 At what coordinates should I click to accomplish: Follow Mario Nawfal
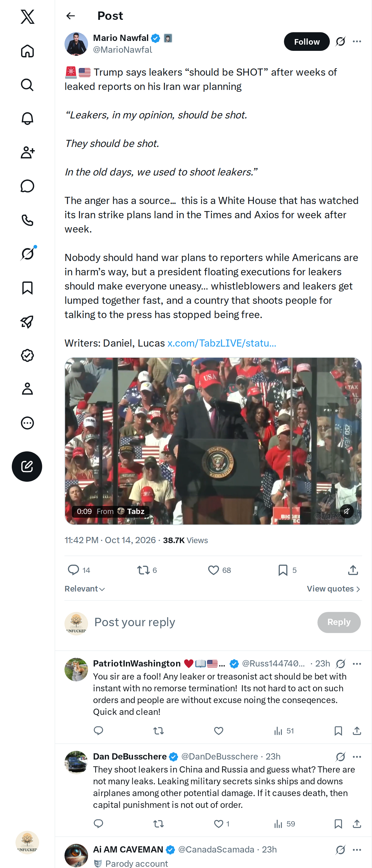coord(307,42)
